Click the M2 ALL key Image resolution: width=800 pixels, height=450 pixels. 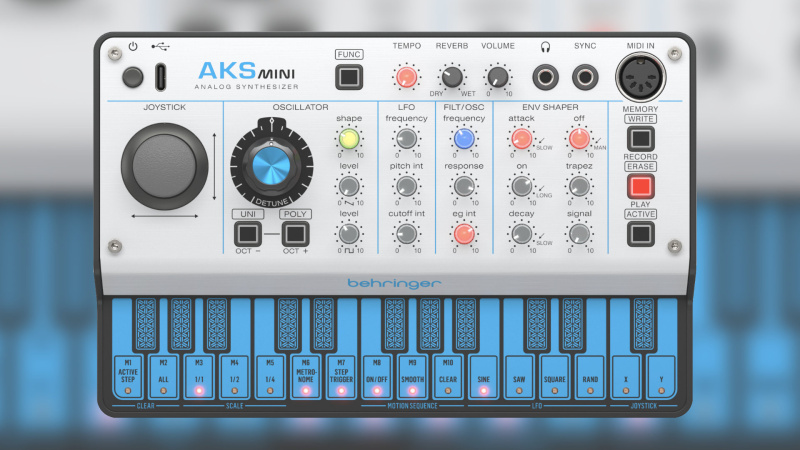pyautogui.click(x=163, y=377)
